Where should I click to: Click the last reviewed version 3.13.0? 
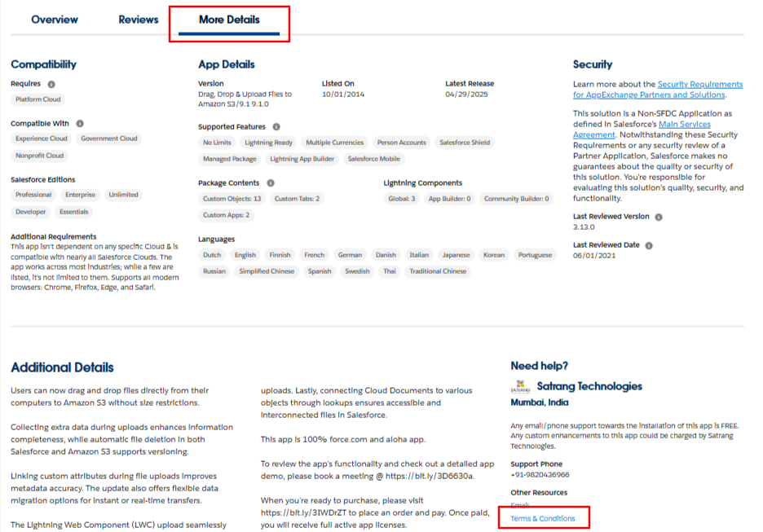tap(584, 227)
